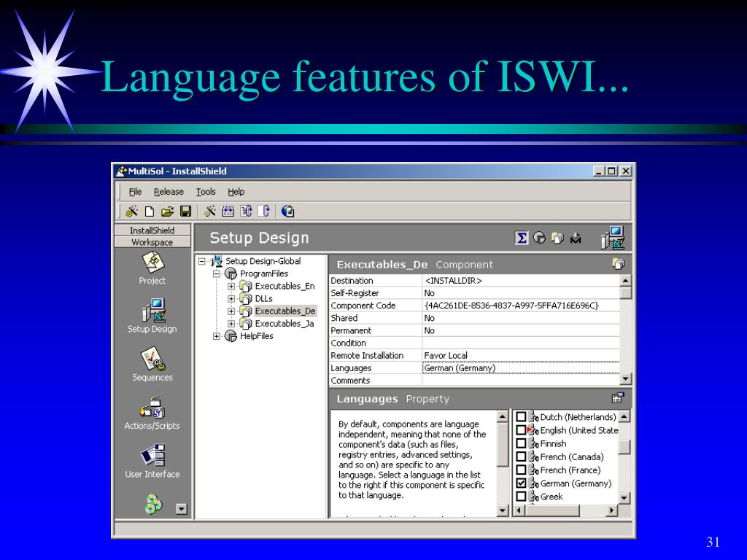This screenshot has height=560, width=747.
Task: Click the Component Code GUID value
Action: (x=521, y=306)
